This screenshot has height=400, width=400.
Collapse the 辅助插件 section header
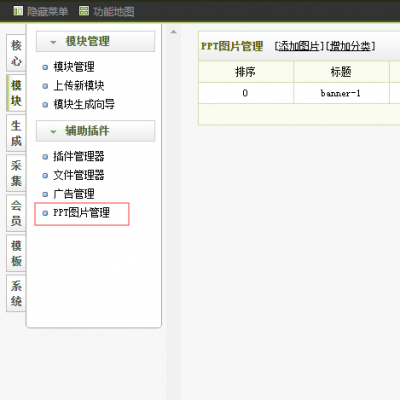pyautogui.click(x=95, y=131)
